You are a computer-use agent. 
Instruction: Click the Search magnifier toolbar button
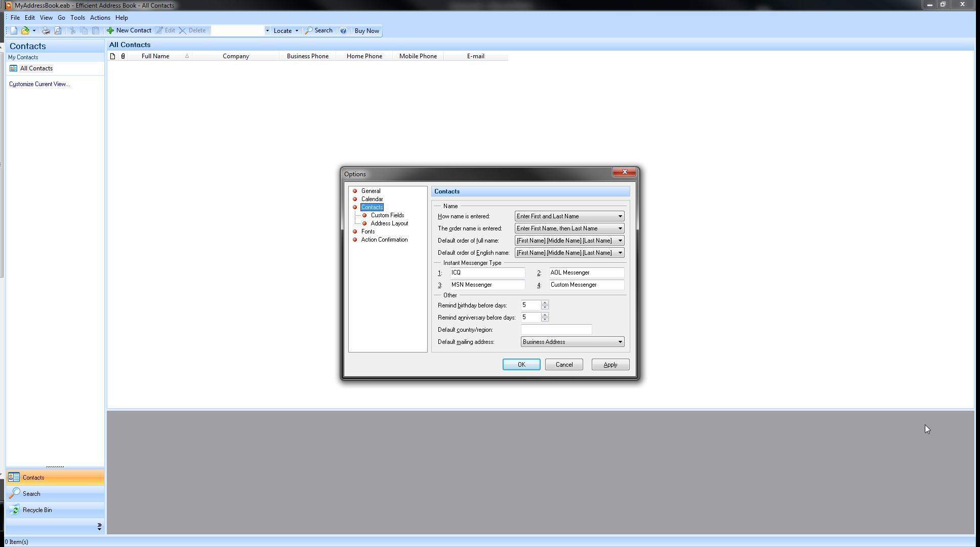(x=318, y=30)
